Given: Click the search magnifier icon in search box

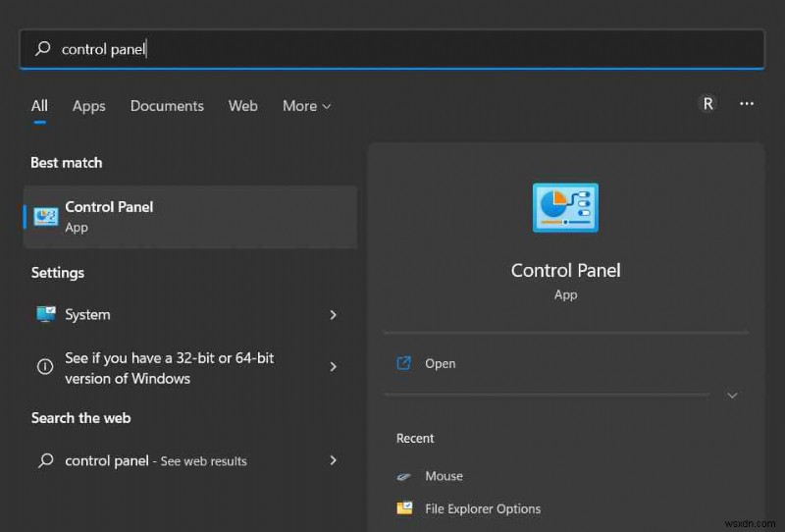Looking at the screenshot, I should (x=43, y=48).
